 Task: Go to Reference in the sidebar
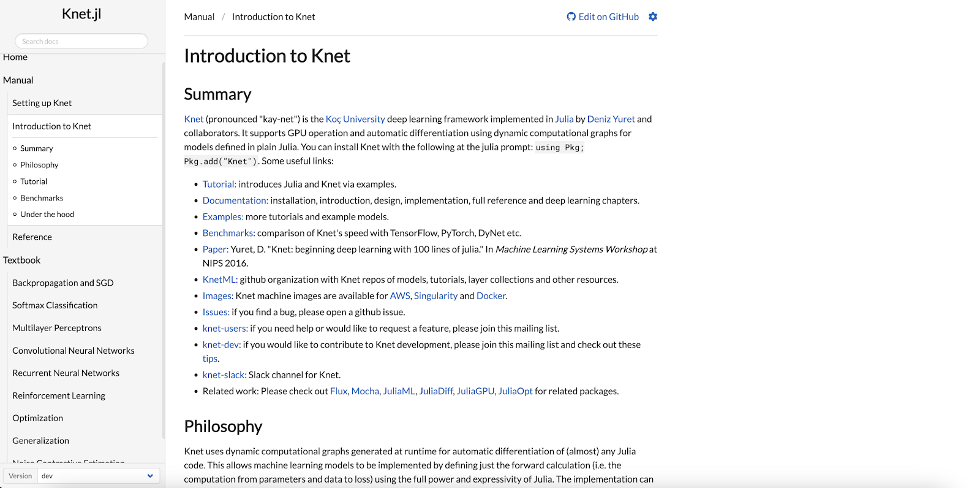[32, 237]
